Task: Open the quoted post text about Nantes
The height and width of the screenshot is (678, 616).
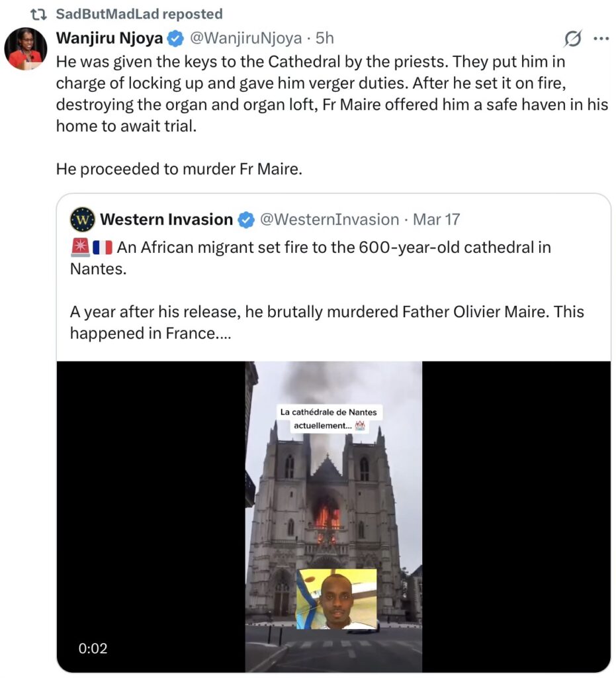Action: (x=327, y=311)
